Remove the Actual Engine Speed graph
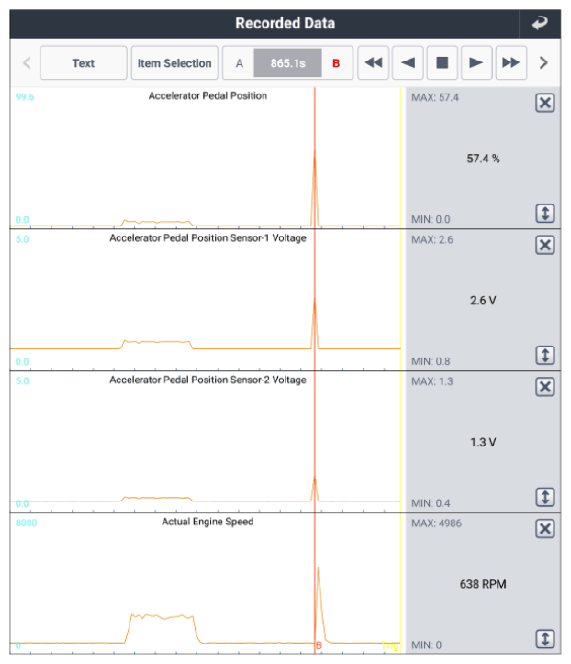 click(545, 528)
